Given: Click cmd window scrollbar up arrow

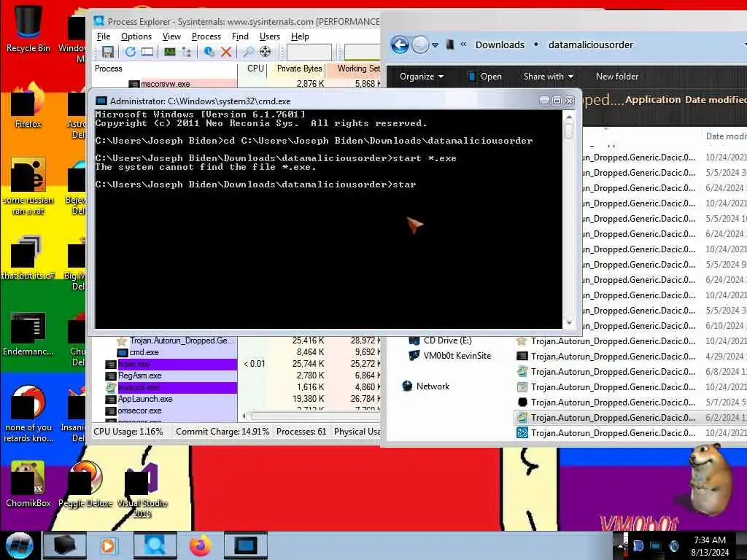Looking at the screenshot, I should 569,117.
